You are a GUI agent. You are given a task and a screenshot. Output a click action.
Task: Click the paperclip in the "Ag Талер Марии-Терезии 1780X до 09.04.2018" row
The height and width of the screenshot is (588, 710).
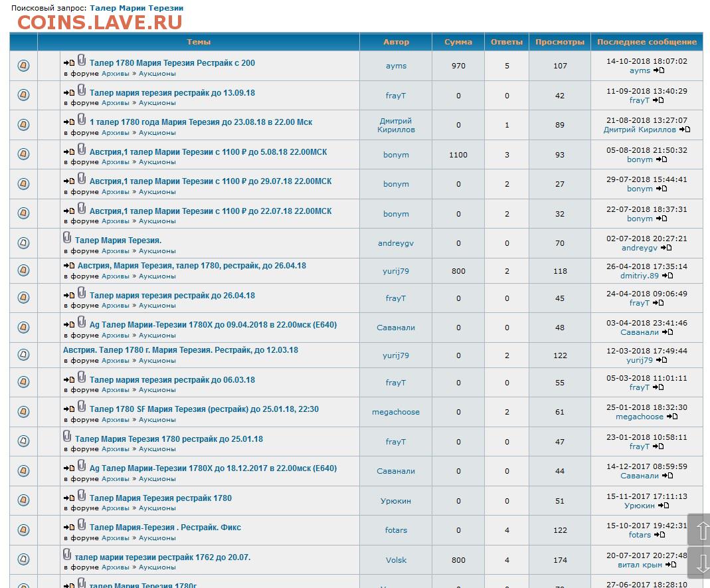(x=82, y=322)
